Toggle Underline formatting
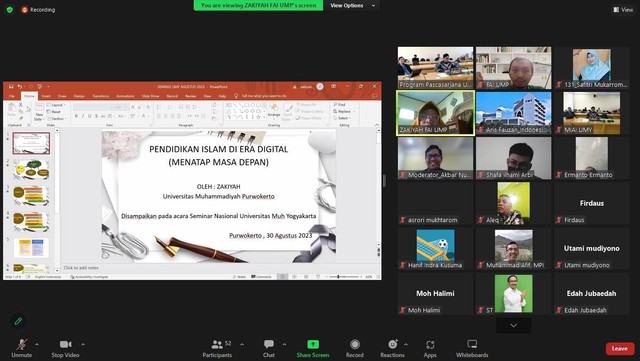The width and height of the screenshot is (640, 361). click(89, 116)
